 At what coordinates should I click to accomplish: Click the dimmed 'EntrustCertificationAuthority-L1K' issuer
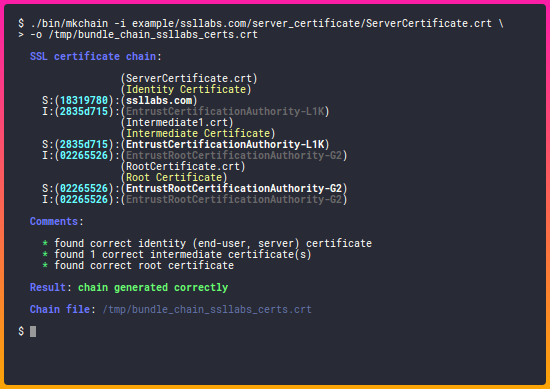pos(225,112)
